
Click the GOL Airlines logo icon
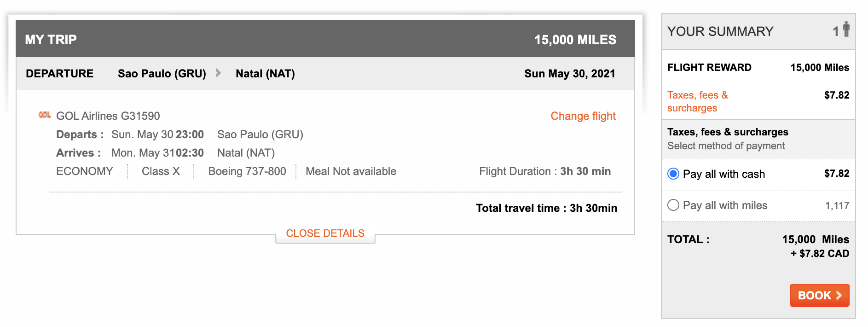point(44,115)
